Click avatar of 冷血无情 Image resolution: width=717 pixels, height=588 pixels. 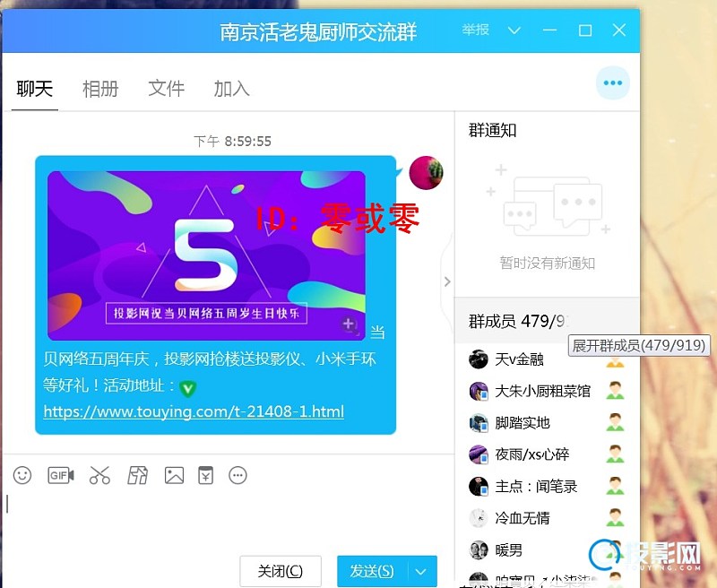[479, 518]
